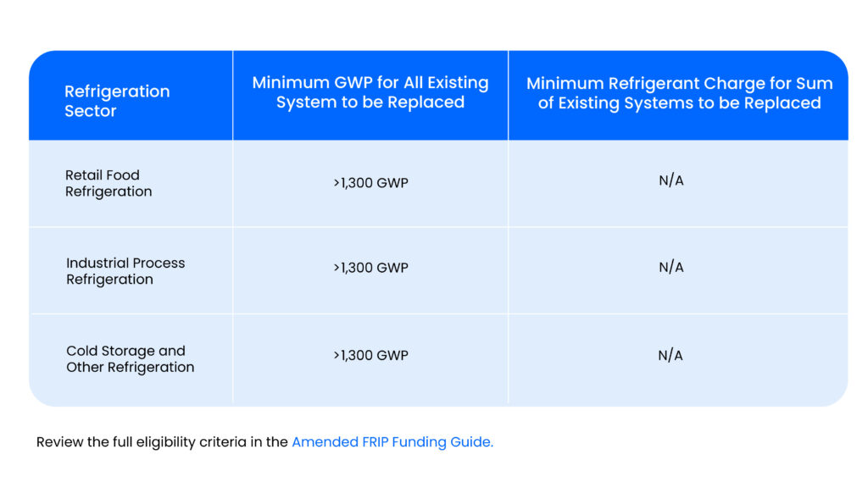The image size is (868, 488).
Task: Select the Cold Storage and Other Refrigeration label
Action: tap(130, 359)
